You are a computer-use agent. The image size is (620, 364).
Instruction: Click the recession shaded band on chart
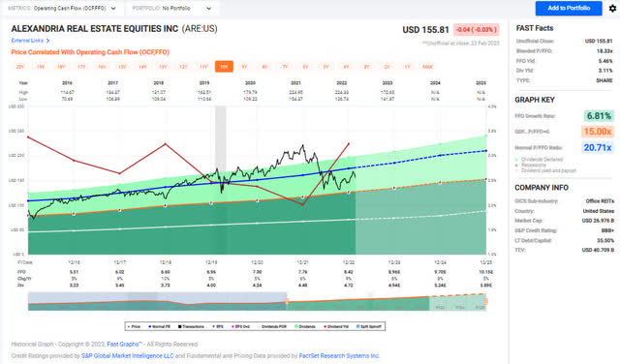tap(220, 180)
